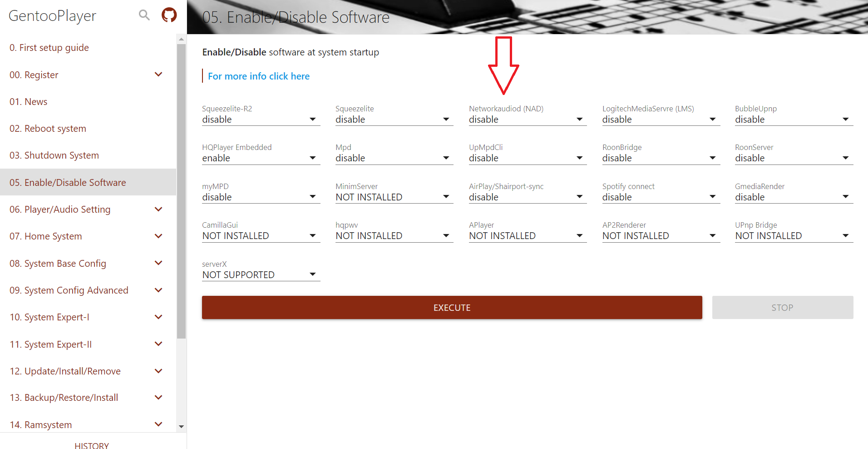Open the myMPD dropdown
Screen dimensions: 868x449
tap(261, 197)
